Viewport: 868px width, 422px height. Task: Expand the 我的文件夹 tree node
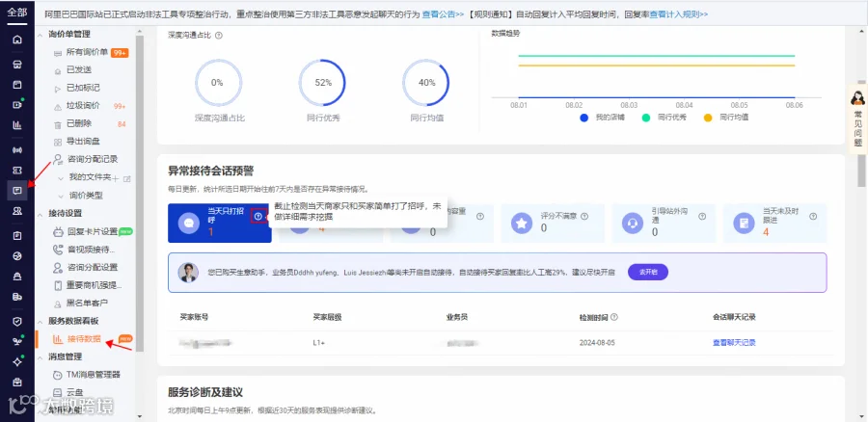[61, 178]
